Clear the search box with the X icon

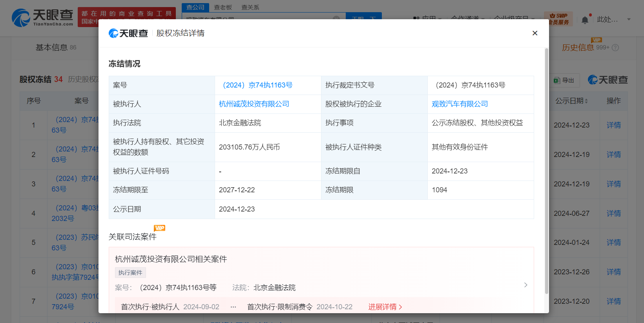(336, 18)
